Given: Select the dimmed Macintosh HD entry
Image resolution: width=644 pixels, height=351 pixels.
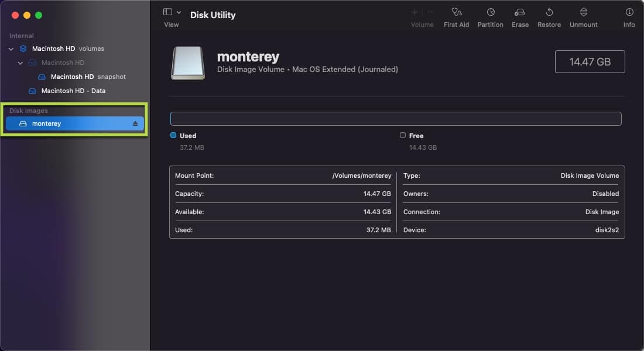Looking at the screenshot, I should click(x=63, y=63).
